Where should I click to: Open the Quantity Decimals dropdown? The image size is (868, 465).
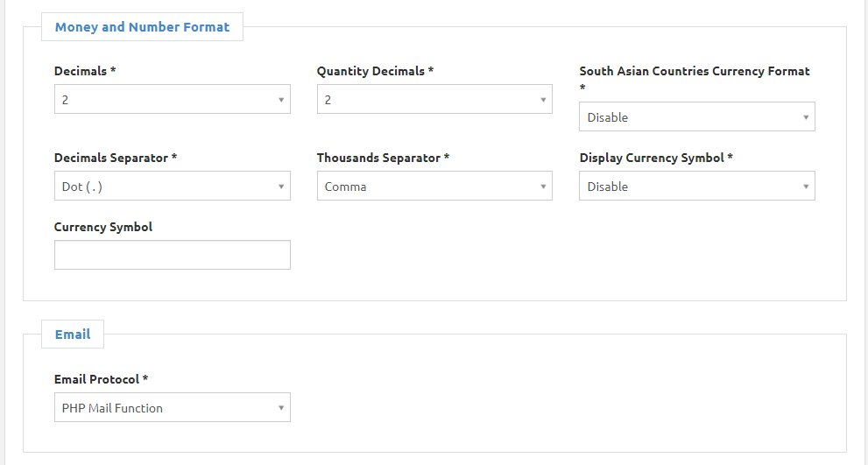(434, 100)
